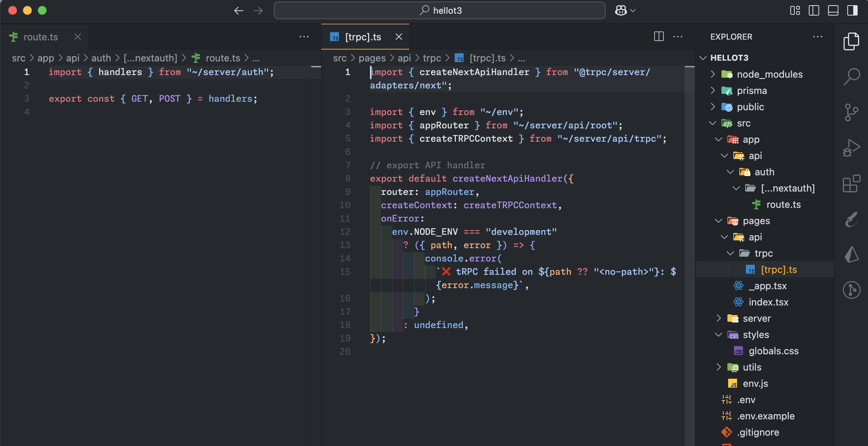Switch to the route.ts tab
This screenshot has width=868, height=446.
41,37
